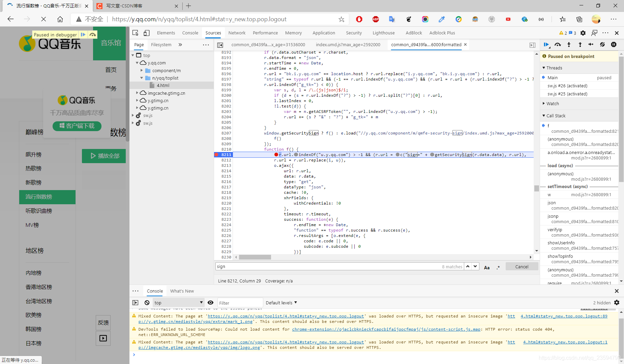624x364 pixels.
Task: Expand imgcache.gtimg.cn tree node
Action: click(x=137, y=93)
